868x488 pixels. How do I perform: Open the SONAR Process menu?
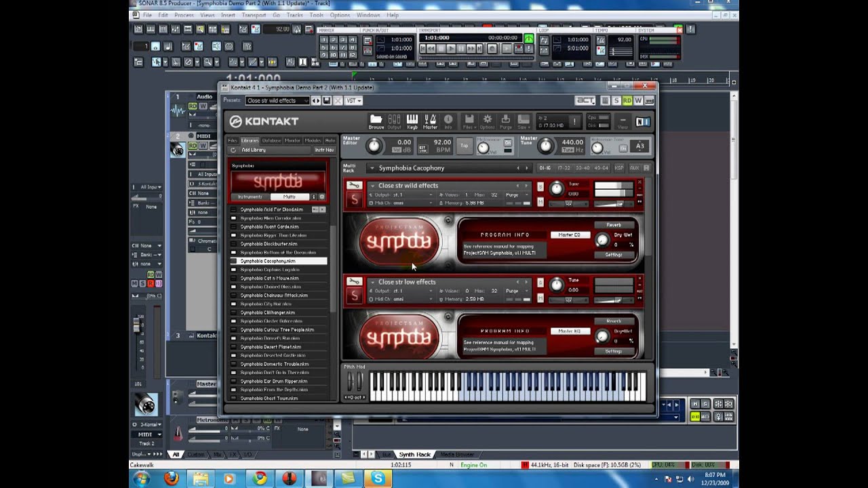(x=184, y=15)
